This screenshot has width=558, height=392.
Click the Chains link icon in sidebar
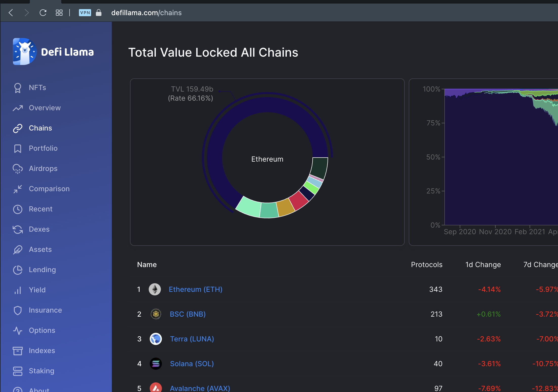click(18, 128)
